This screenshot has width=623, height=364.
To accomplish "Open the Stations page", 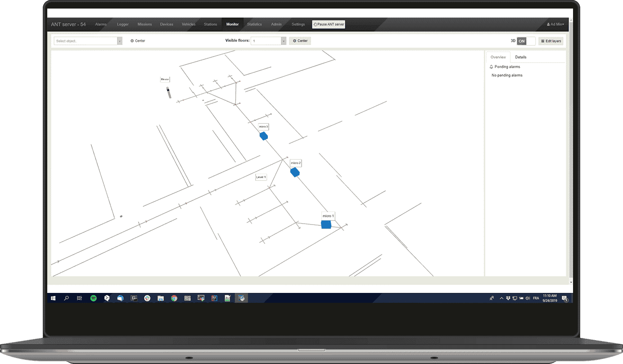I will click(x=211, y=24).
